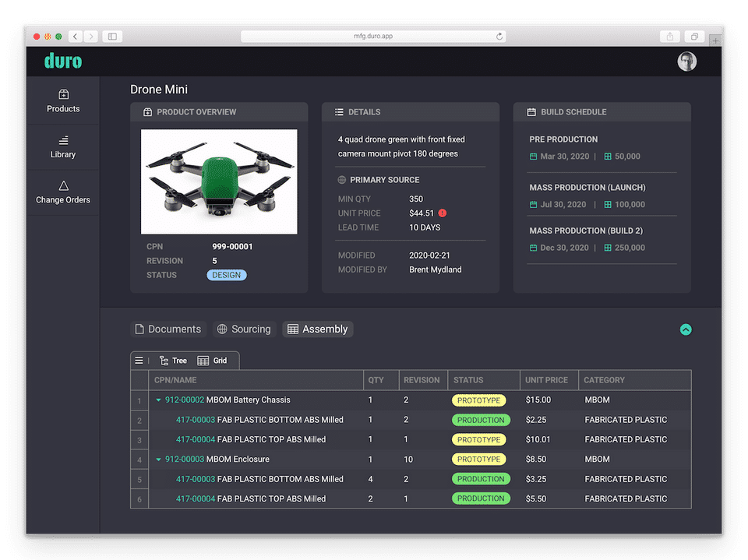Open the Library section in sidebar
The image size is (748, 560).
click(x=63, y=147)
